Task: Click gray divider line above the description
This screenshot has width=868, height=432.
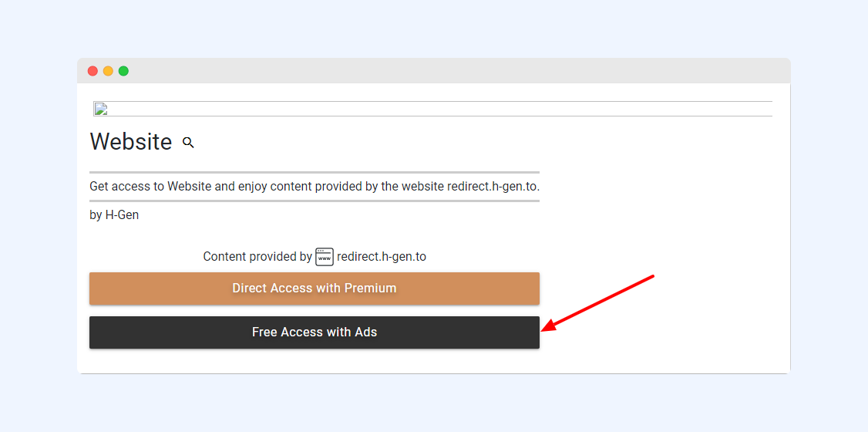Action: (x=315, y=172)
